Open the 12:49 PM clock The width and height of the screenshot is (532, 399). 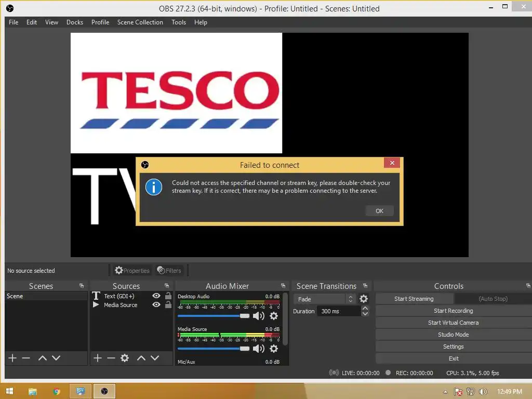(x=509, y=392)
